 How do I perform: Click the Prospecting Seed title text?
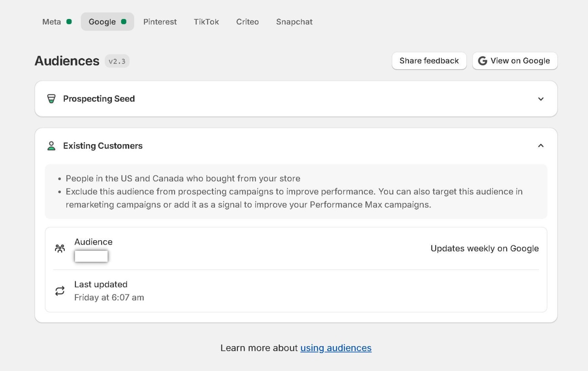(x=99, y=99)
